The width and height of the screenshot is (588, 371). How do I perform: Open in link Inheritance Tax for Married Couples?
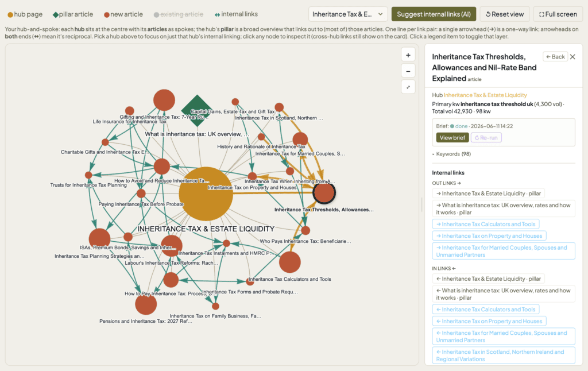503,336
